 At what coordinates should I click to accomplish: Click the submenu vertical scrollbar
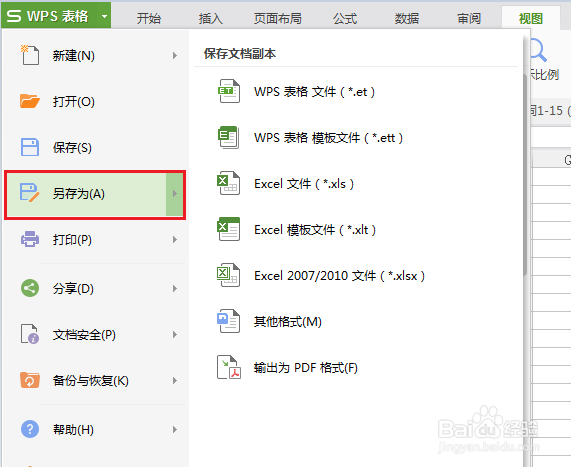click(x=525, y=175)
